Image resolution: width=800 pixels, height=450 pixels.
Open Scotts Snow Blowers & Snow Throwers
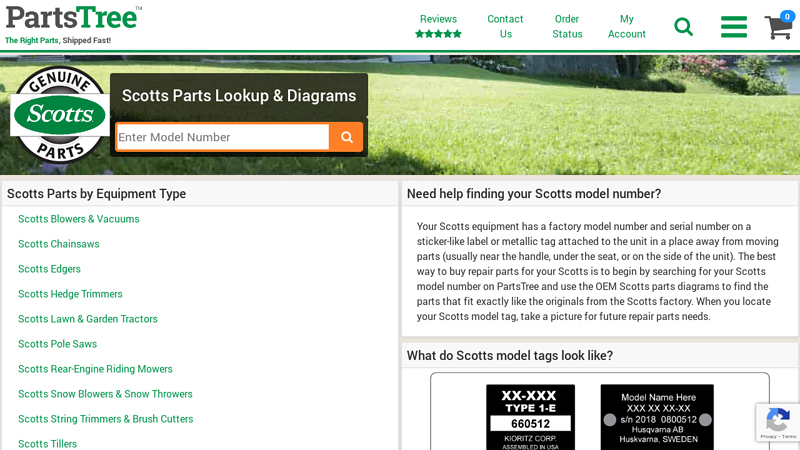105,394
